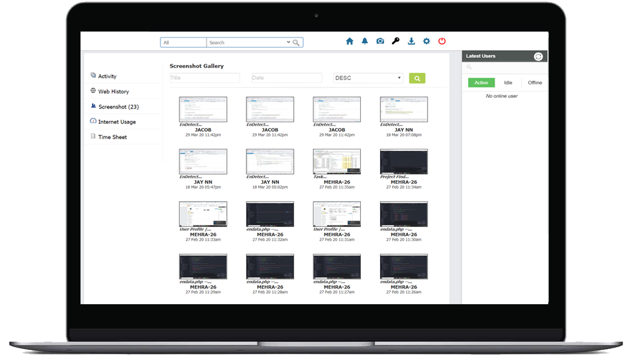
Task: Select the Active users filter
Action: coord(481,83)
